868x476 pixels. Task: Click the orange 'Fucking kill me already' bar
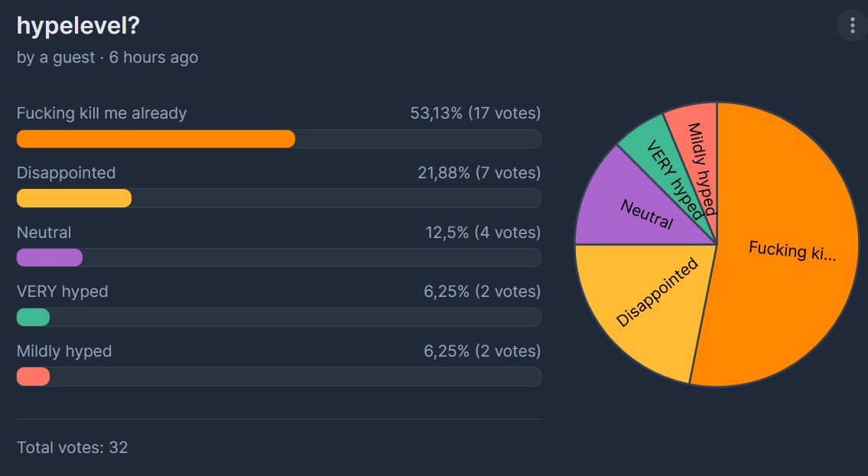point(155,139)
